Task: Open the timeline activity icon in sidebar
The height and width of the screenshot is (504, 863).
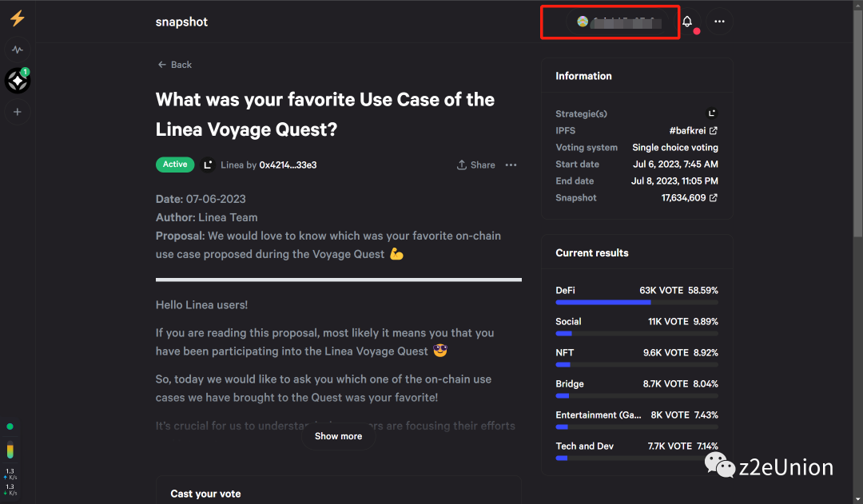Action: 18,50
